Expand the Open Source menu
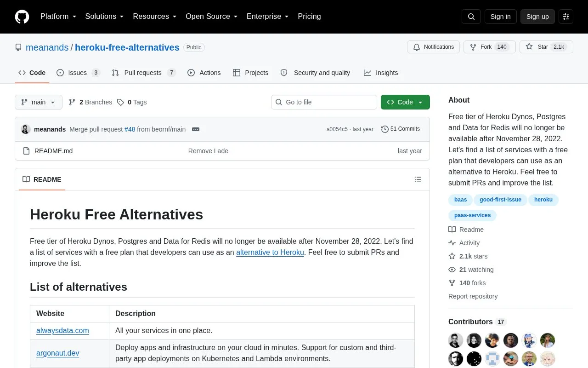 click(x=211, y=17)
